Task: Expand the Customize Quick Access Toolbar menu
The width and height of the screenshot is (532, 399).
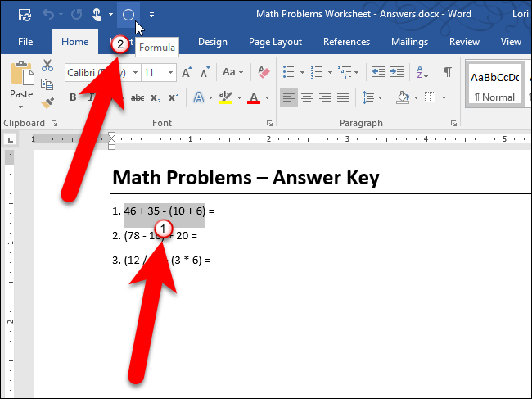Action: (x=151, y=15)
